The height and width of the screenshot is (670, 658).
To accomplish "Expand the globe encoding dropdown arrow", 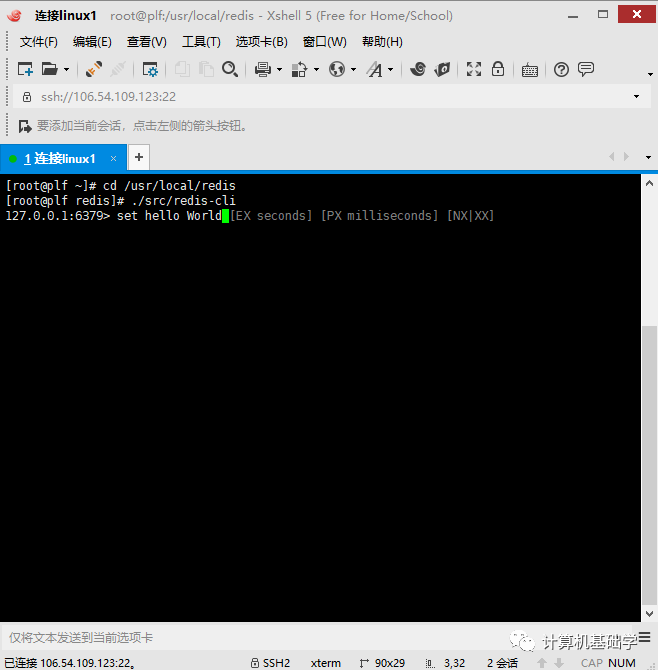I will click(353, 70).
